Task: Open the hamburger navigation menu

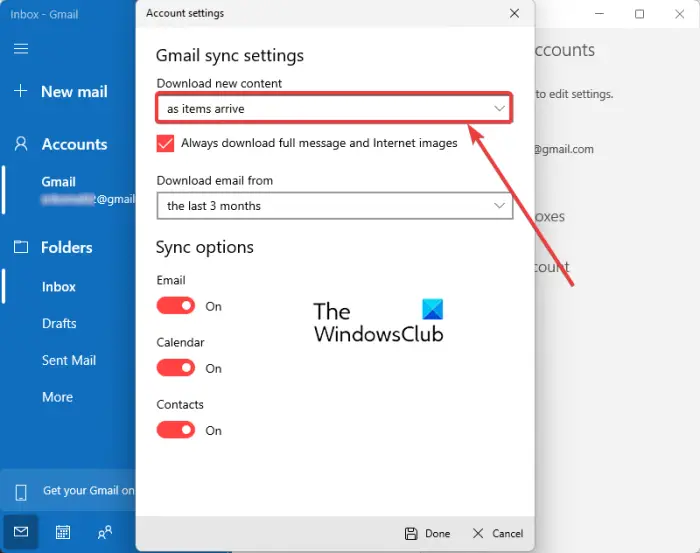Action: coord(21,48)
